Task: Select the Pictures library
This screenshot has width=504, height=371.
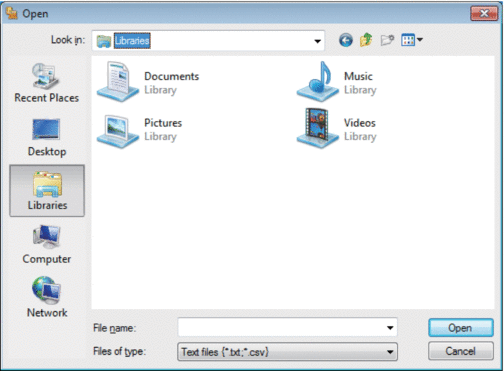Action: (139, 130)
